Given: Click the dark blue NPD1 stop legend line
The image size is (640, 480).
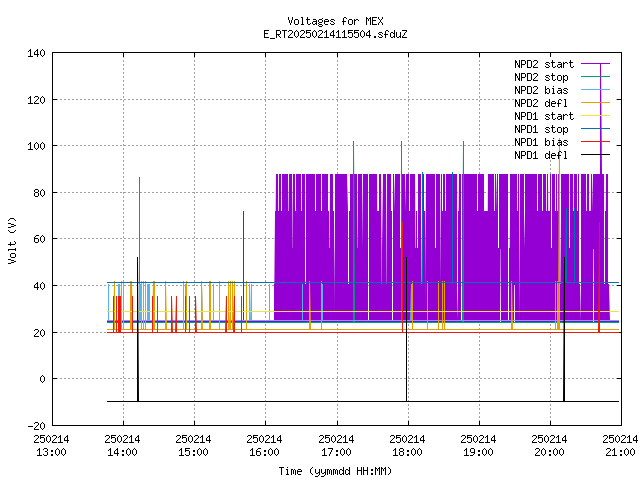Looking at the screenshot, I should [596, 129].
